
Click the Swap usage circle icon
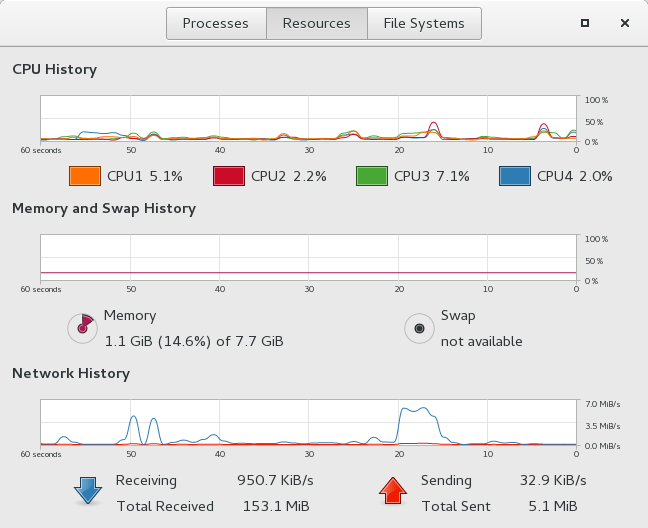pos(419,327)
